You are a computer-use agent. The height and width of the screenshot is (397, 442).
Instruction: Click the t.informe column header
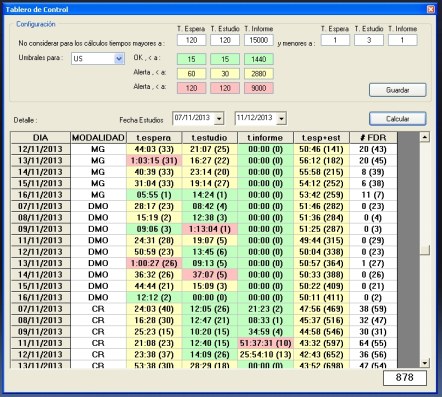[x=265, y=138]
